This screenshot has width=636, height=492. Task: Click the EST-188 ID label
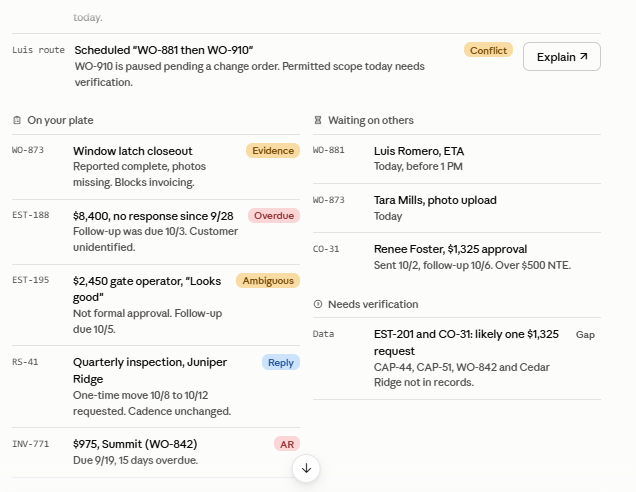pos(31,215)
